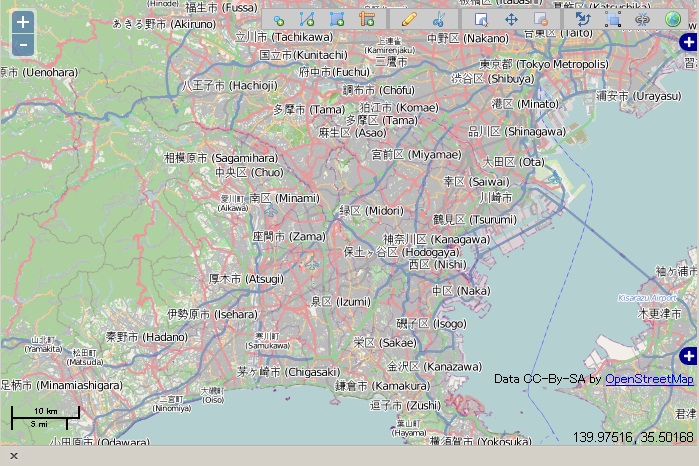Zoom in on the map
Screen dimensions: 699x466
[x=23, y=22]
